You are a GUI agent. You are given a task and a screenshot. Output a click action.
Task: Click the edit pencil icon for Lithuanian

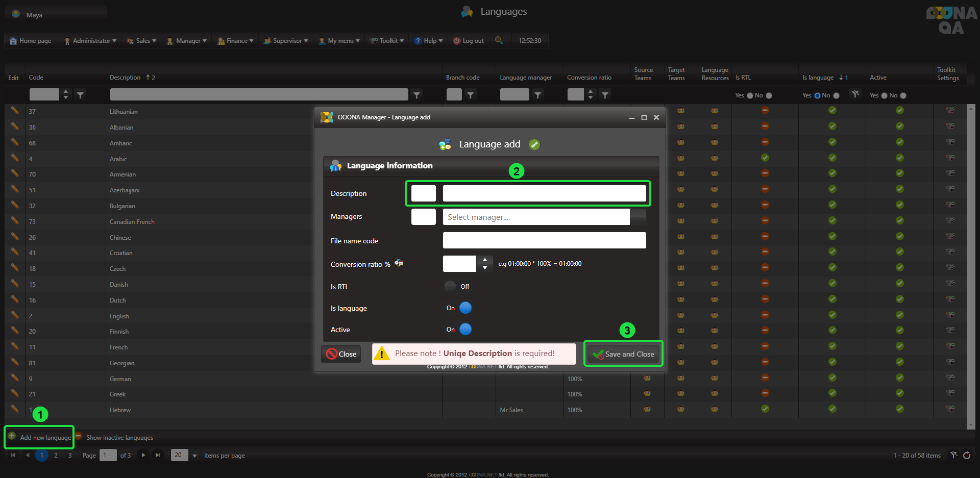(14, 111)
